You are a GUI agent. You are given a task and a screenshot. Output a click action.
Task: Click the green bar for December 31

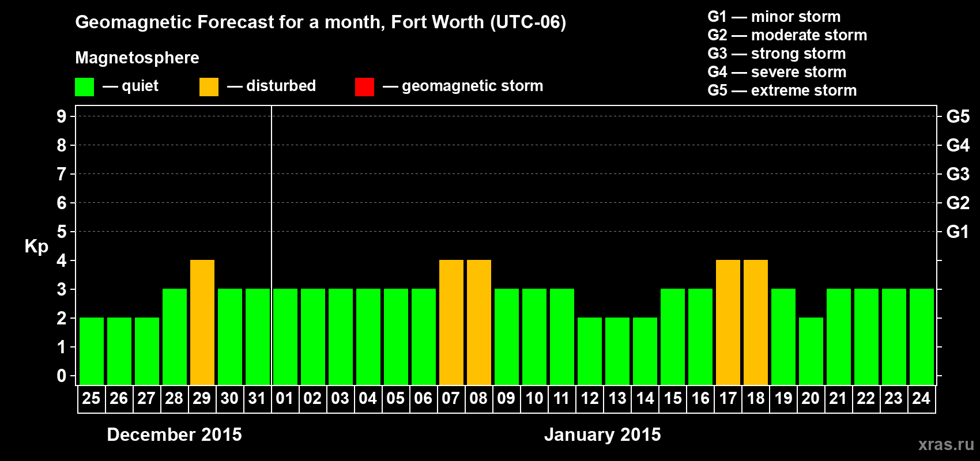[x=258, y=337]
